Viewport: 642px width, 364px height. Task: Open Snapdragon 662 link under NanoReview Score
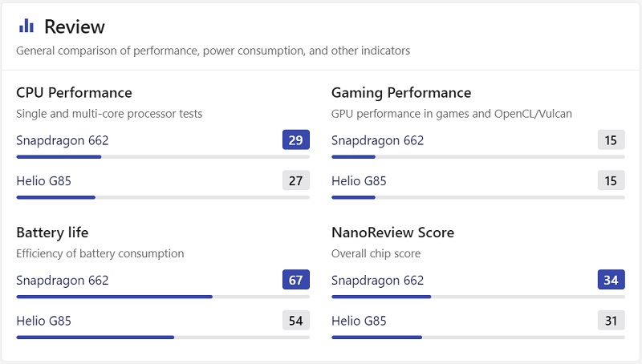(377, 280)
